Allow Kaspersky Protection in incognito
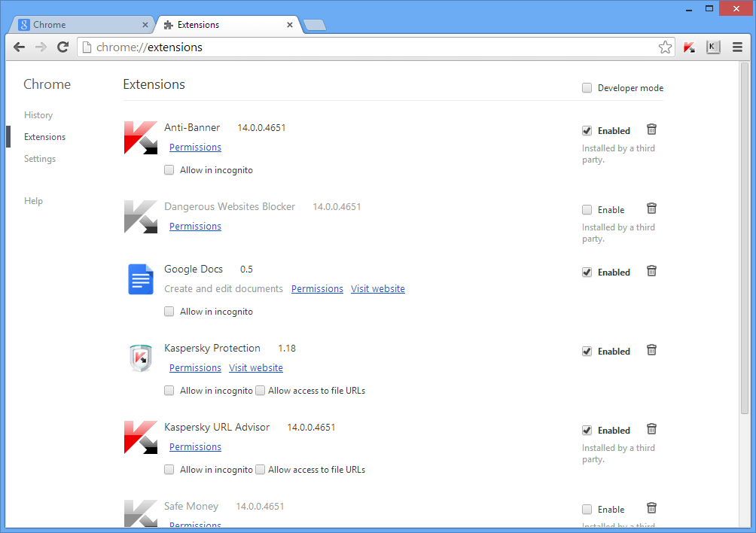756x533 pixels. [169, 391]
